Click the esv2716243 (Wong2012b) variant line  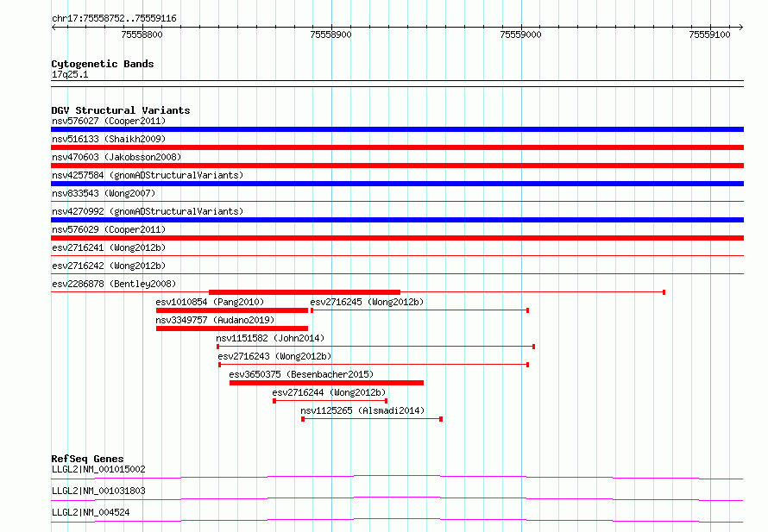click(374, 365)
